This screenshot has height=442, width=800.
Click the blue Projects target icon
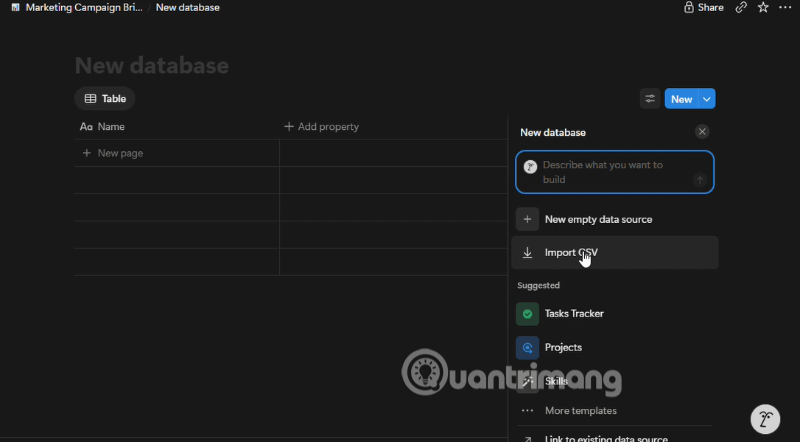coord(527,348)
